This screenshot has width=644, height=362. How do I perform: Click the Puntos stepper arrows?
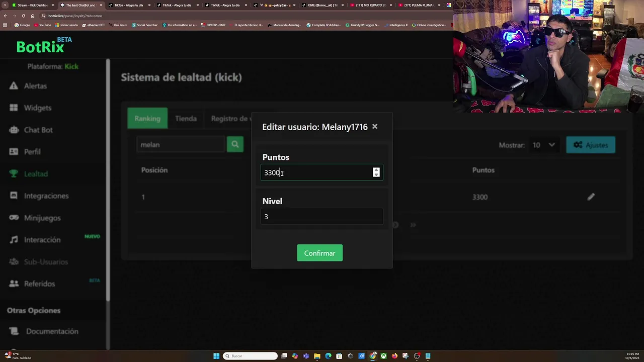376,172
